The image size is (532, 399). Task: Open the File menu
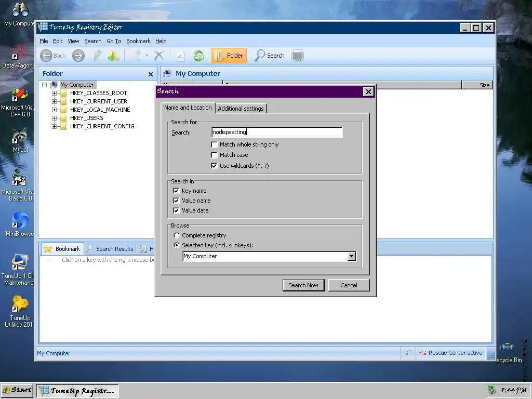[44, 41]
